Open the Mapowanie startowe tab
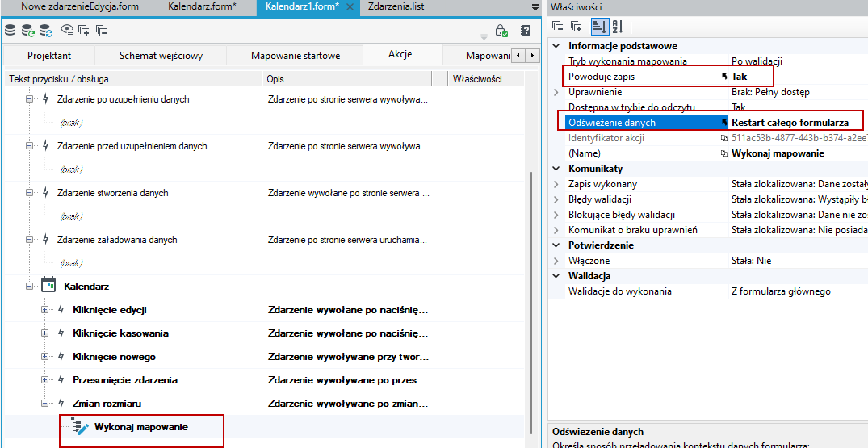Screen dimensions: 868x448 coord(295,56)
